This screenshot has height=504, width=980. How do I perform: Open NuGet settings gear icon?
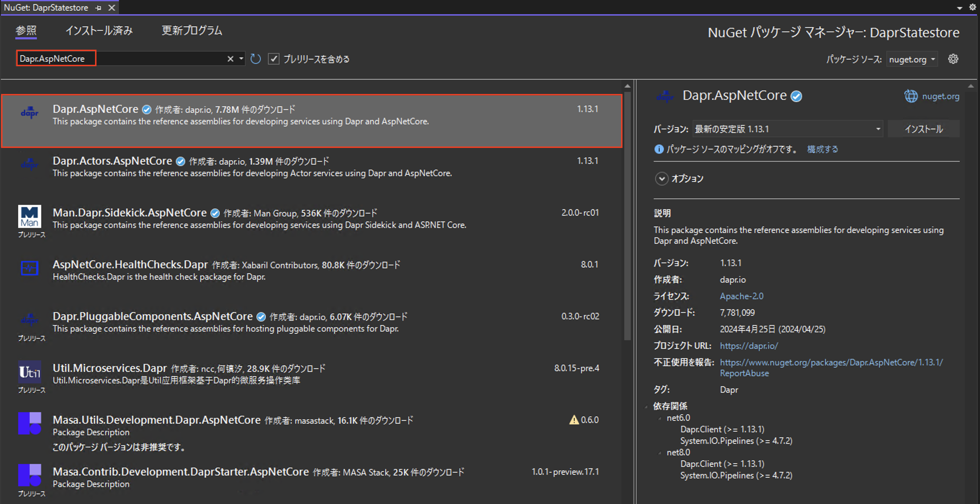[953, 59]
